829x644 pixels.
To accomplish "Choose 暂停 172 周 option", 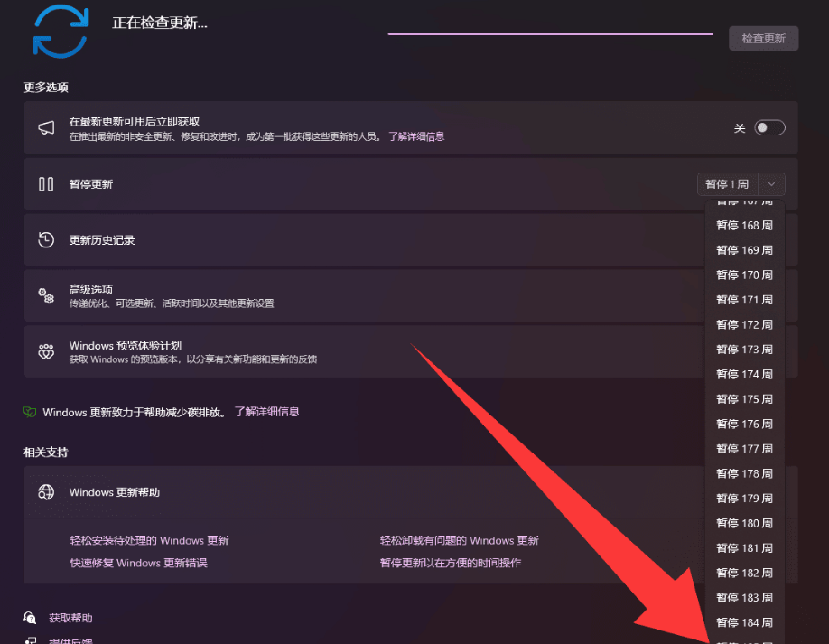I will click(x=744, y=325).
